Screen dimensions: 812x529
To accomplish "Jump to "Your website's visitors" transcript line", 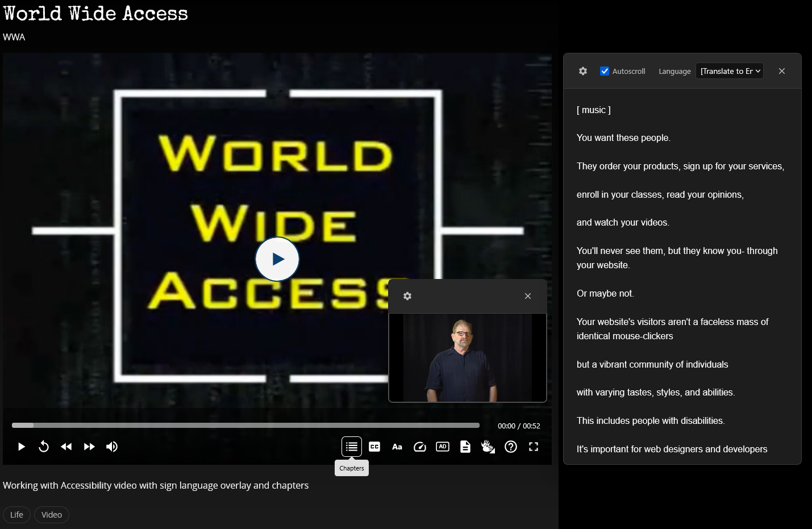I will pos(672,329).
